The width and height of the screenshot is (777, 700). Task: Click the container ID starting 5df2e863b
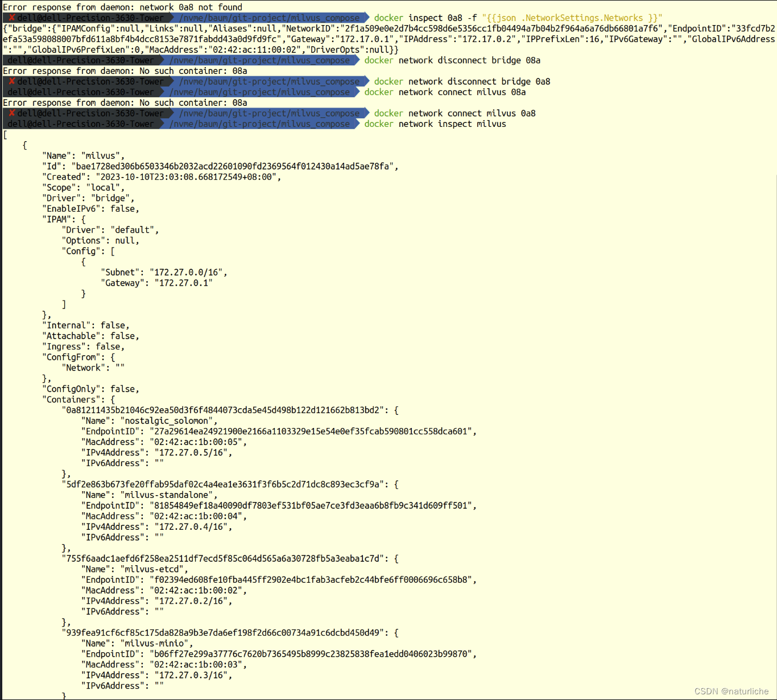[222, 484]
